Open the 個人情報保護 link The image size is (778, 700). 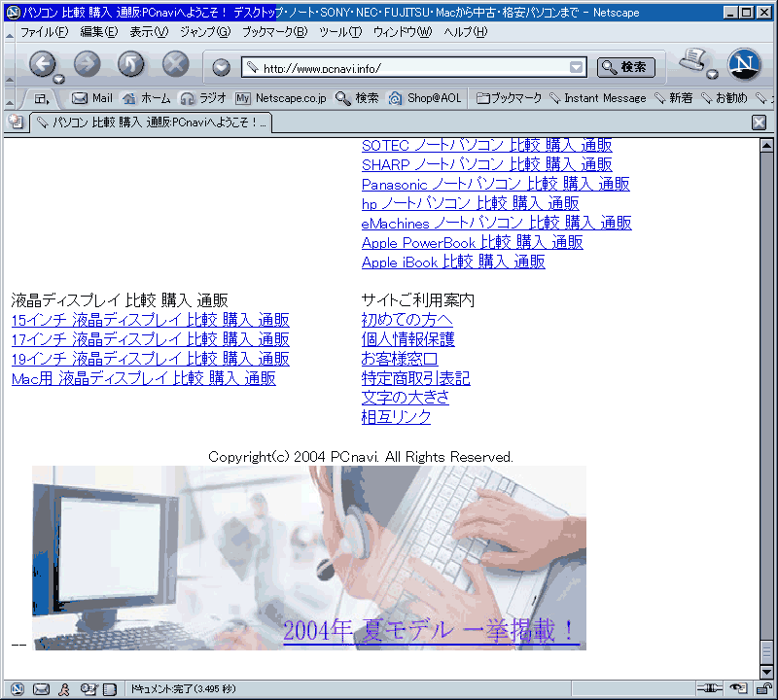point(407,339)
